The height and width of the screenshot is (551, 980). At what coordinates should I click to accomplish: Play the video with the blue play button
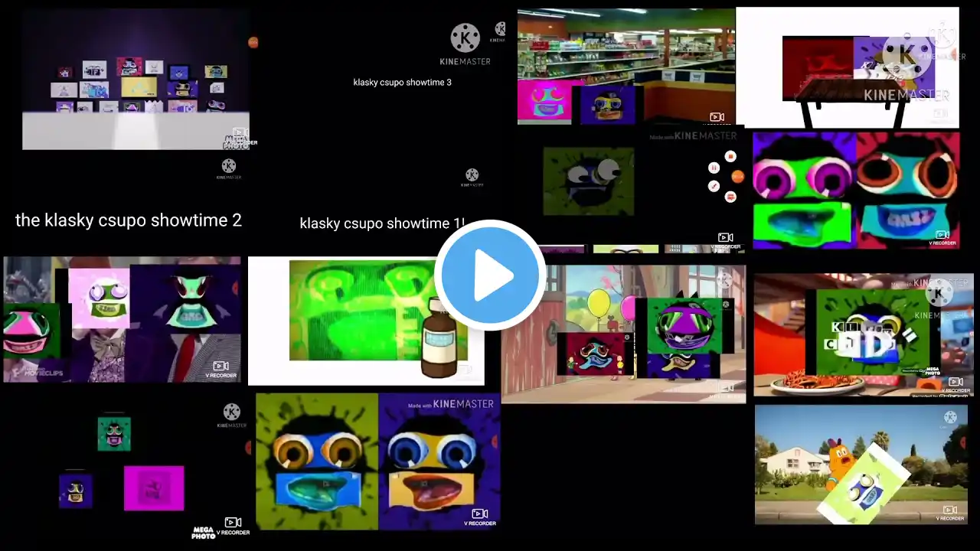(490, 275)
